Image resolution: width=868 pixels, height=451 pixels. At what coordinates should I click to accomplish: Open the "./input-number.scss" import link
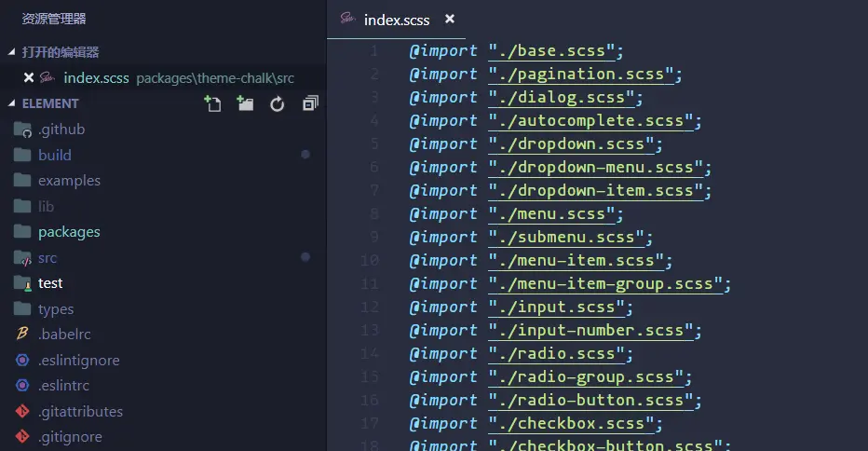(x=591, y=330)
